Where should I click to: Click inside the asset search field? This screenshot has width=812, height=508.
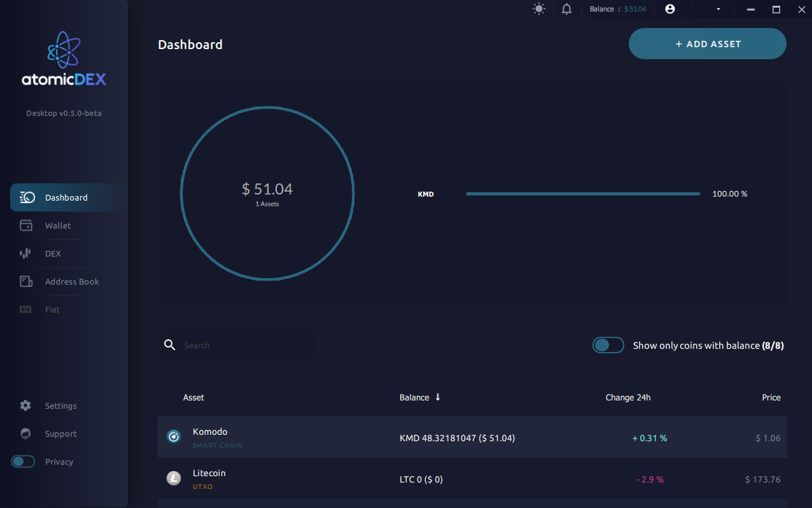pyautogui.click(x=239, y=345)
